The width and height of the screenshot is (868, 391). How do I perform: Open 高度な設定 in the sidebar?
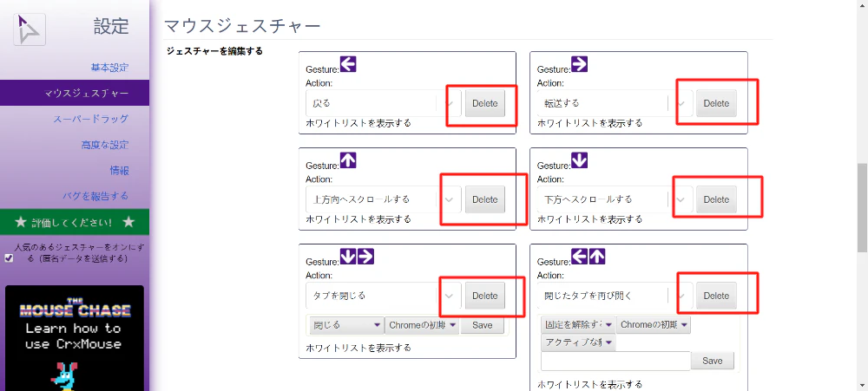pyautogui.click(x=105, y=145)
